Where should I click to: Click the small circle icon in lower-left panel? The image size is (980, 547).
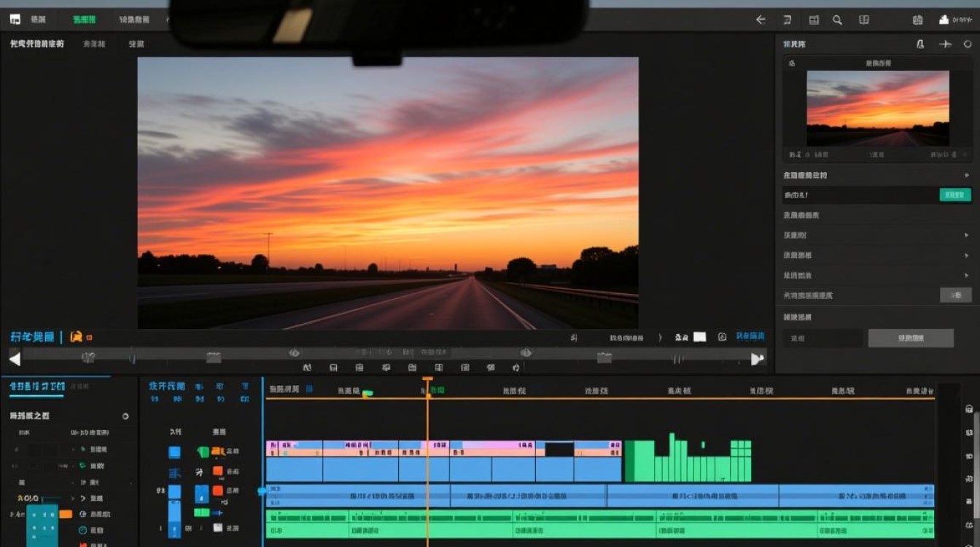(x=125, y=416)
